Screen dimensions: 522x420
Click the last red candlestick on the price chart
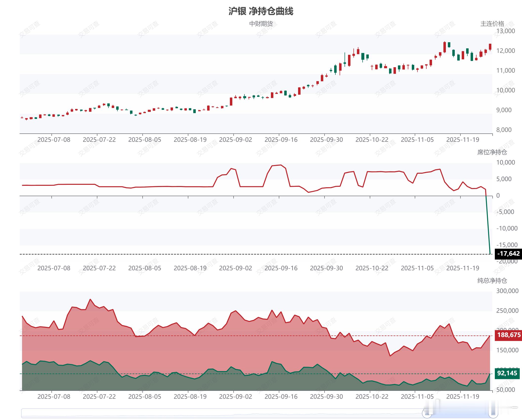tap(490, 47)
